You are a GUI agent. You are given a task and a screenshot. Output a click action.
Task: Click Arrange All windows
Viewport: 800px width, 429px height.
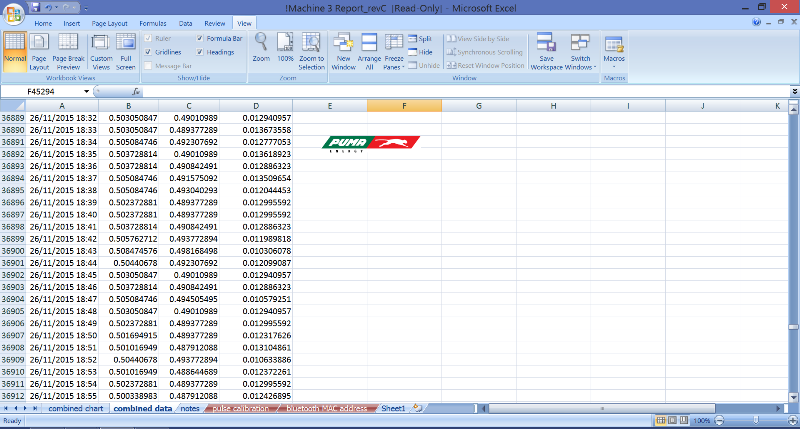point(369,52)
